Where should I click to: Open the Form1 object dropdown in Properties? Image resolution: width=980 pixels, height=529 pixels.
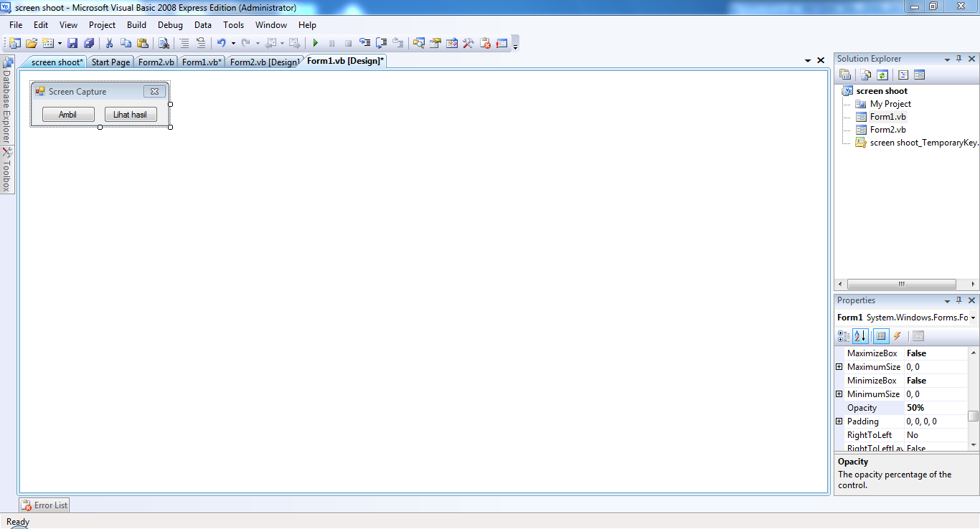click(x=973, y=318)
